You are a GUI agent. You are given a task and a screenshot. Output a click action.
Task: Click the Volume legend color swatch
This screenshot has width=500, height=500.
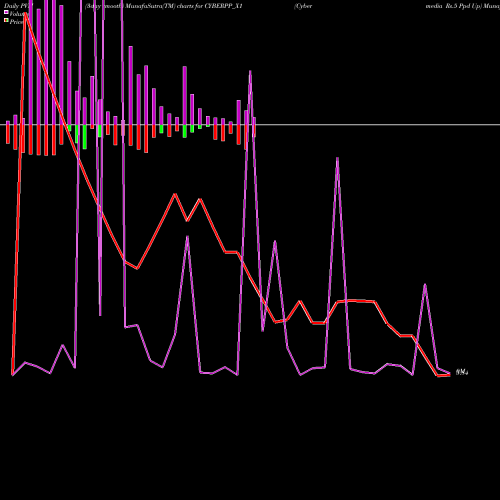point(6,12)
